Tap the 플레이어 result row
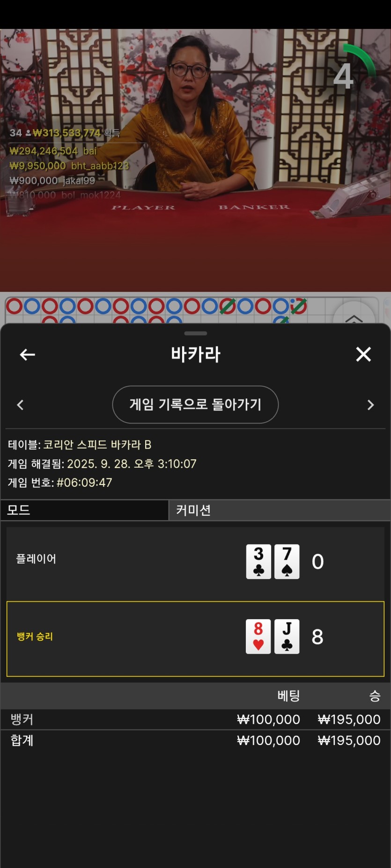 coord(195,564)
